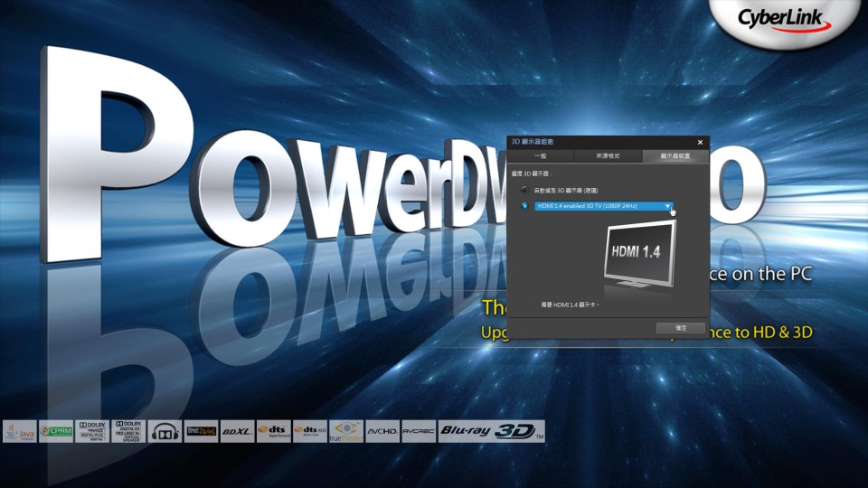Close the 3D 顯示器組態 dialog
The height and width of the screenshot is (488, 868).
coord(700,142)
